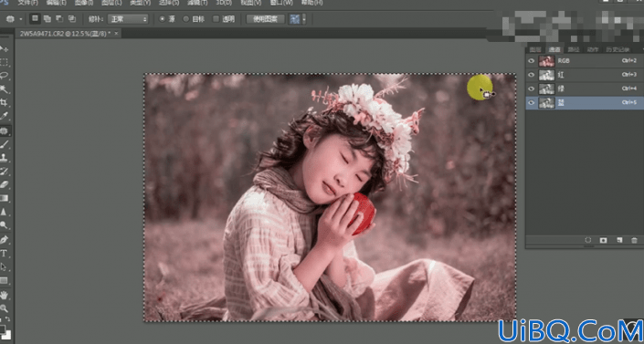Select the Gradient tool
644x344 pixels.
point(4,198)
